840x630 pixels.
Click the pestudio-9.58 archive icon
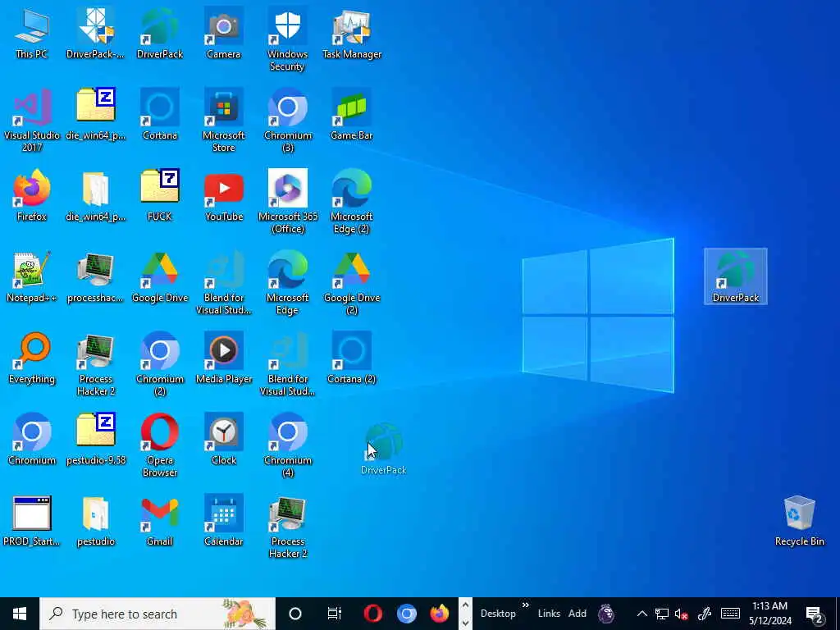[96, 440]
